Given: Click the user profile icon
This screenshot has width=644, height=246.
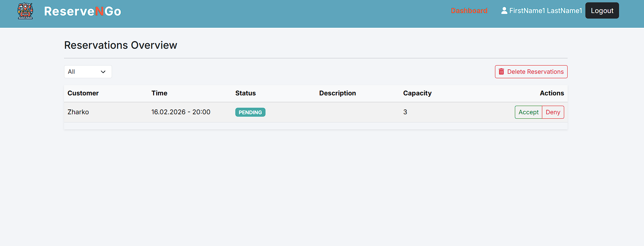Looking at the screenshot, I should click(504, 11).
